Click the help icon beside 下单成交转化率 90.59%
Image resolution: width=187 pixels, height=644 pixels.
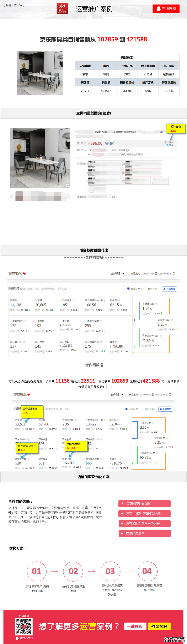(x=157, y=453)
